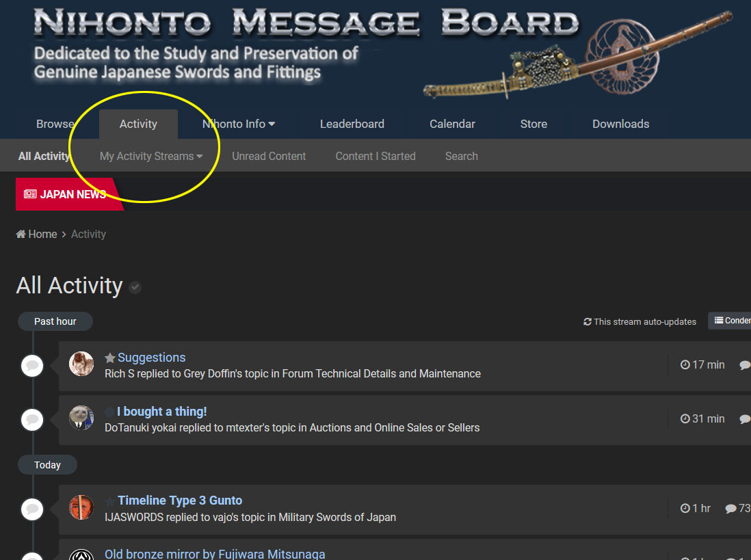Click the clock icon next to 31 min
Screen dimensions: 751x560
pyautogui.click(x=685, y=418)
